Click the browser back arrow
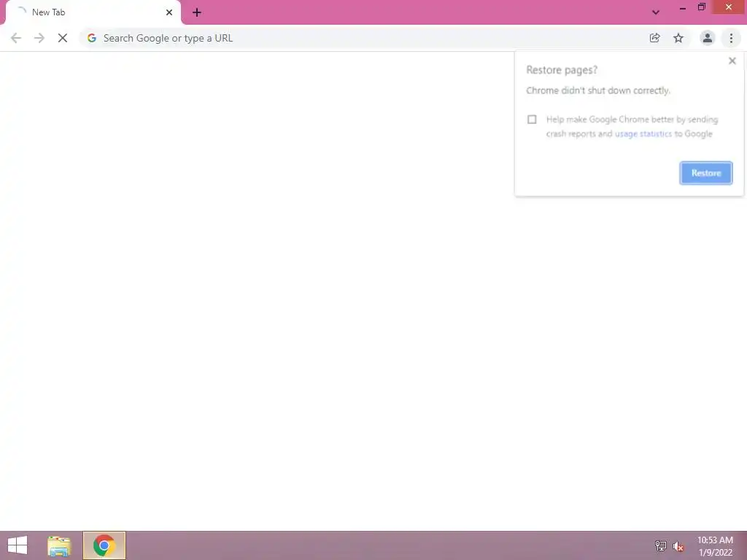This screenshot has width=747, height=560. pyautogui.click(x=16, y=38)
